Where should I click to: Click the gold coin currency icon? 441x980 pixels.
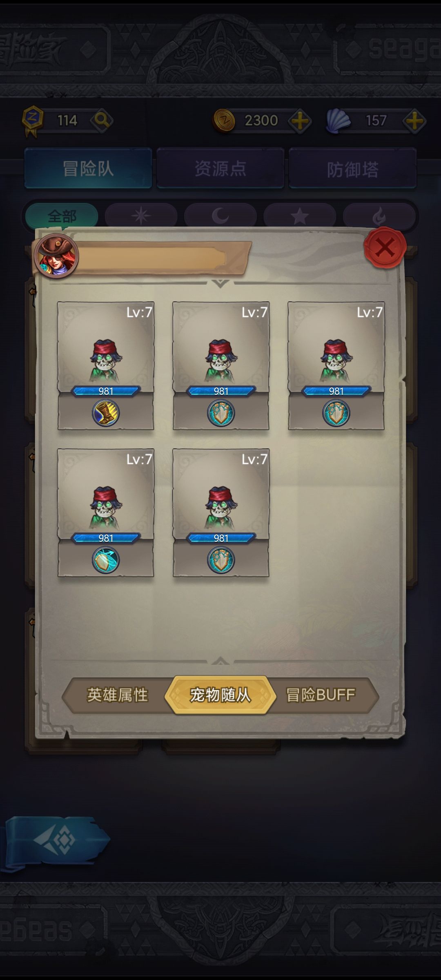[x=224, y=120]
